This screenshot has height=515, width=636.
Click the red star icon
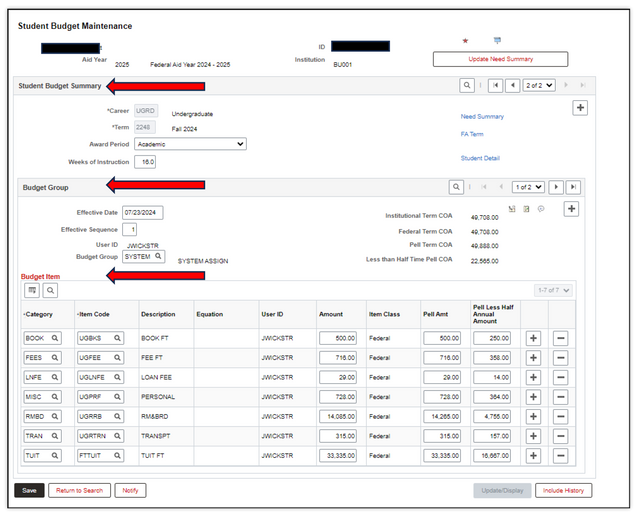[465, 41]
